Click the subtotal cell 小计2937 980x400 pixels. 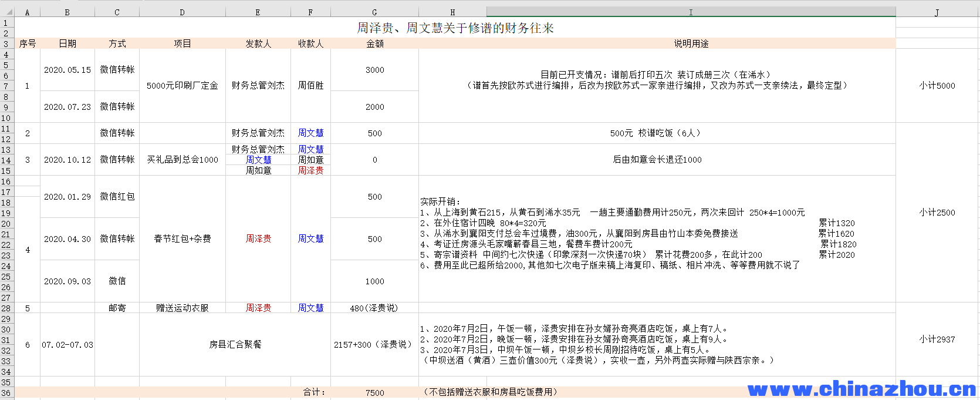coord(937,340)
